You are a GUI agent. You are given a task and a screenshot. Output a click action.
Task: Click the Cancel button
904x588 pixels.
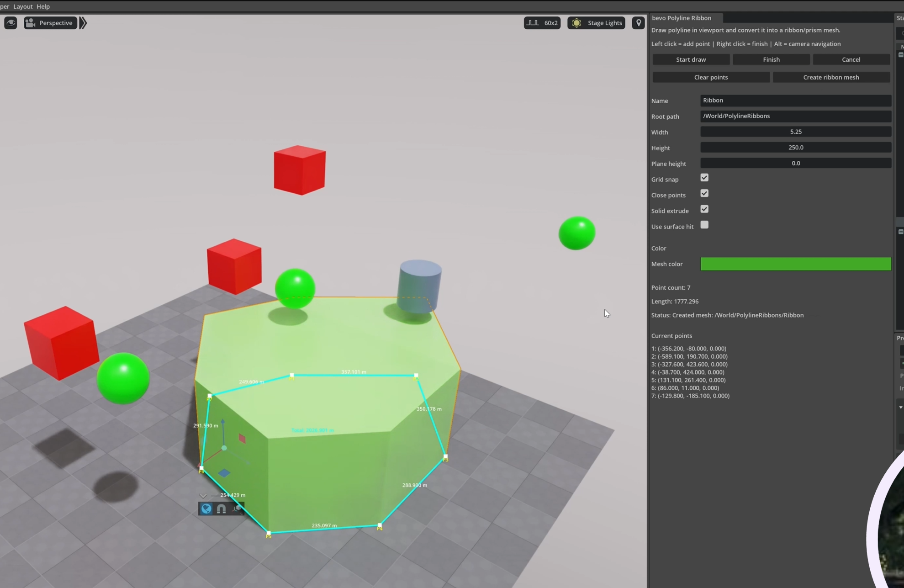[x=851, y=59]
